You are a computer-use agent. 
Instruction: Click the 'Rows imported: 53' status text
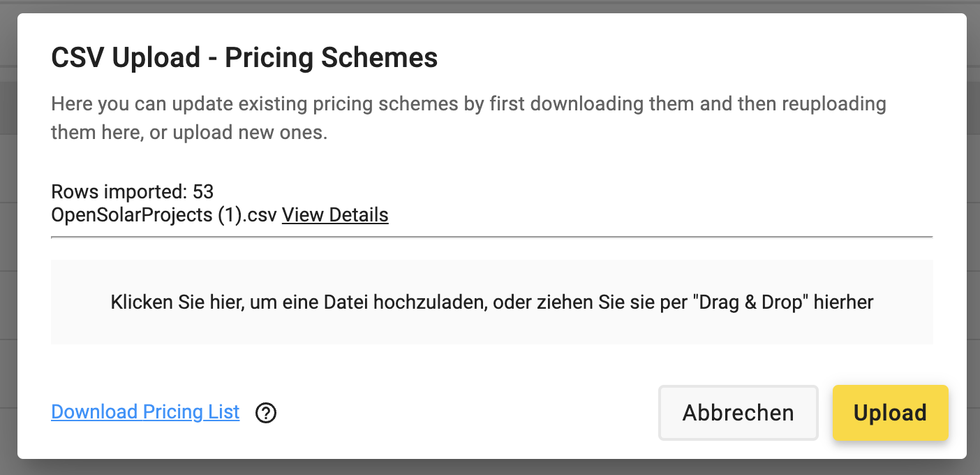point(133,191)
